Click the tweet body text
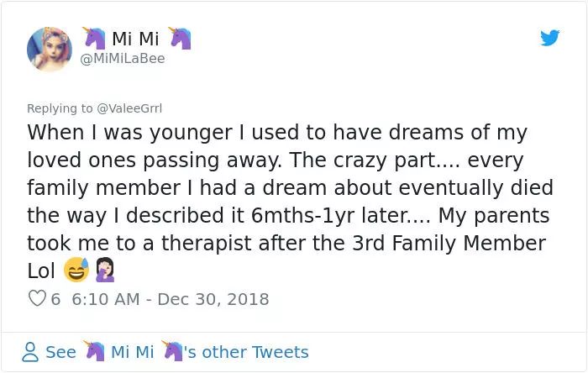 pyautogui.click(x=290, y=202)
